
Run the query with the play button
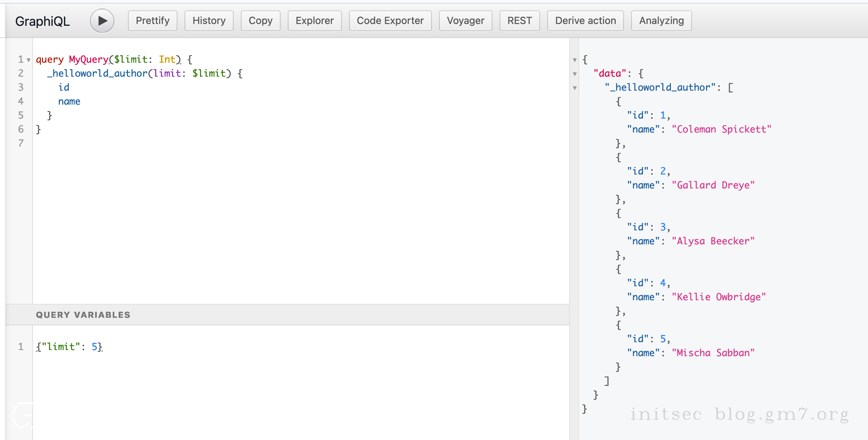click(x=102, y=21)
